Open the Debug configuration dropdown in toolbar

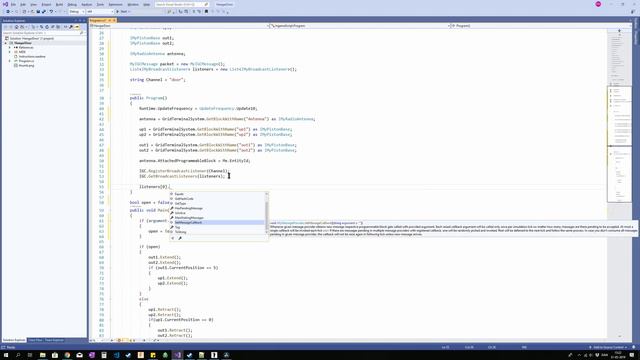point(76,11)
